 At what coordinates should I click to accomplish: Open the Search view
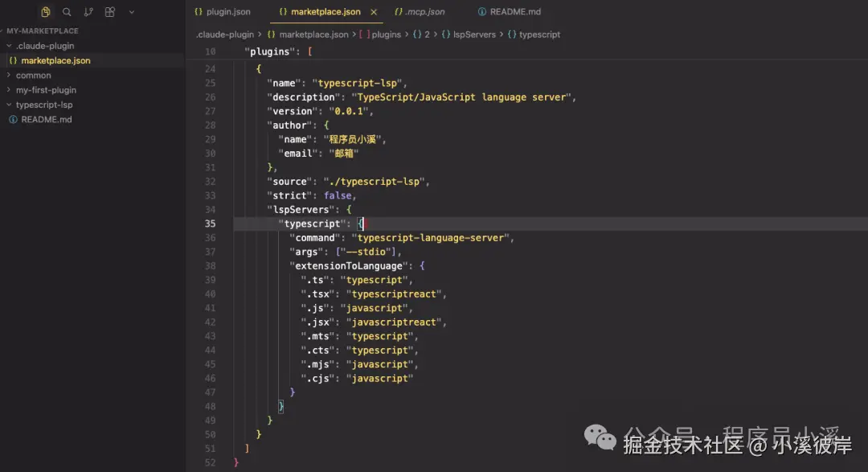(67, 12)
